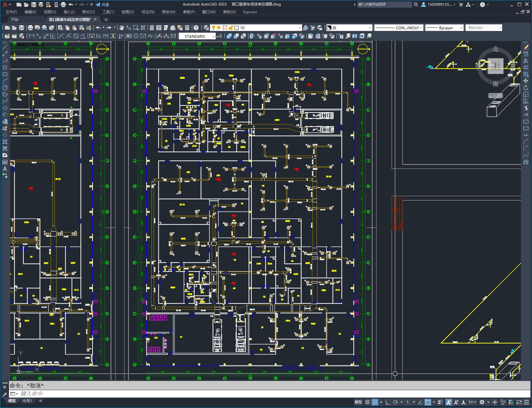Open the 标注(N) menu
Screen dimensions: 532x408
148,12
